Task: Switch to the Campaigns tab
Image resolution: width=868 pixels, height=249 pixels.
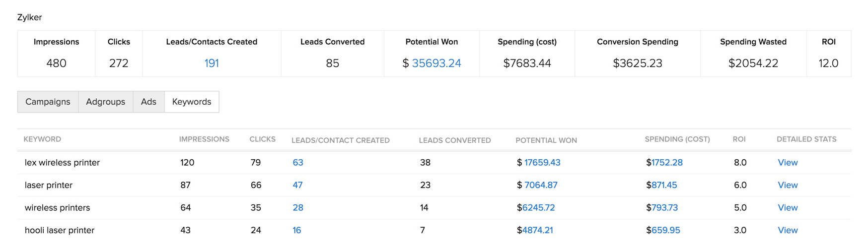Action: pyautogui.click(x=48, y=102)
